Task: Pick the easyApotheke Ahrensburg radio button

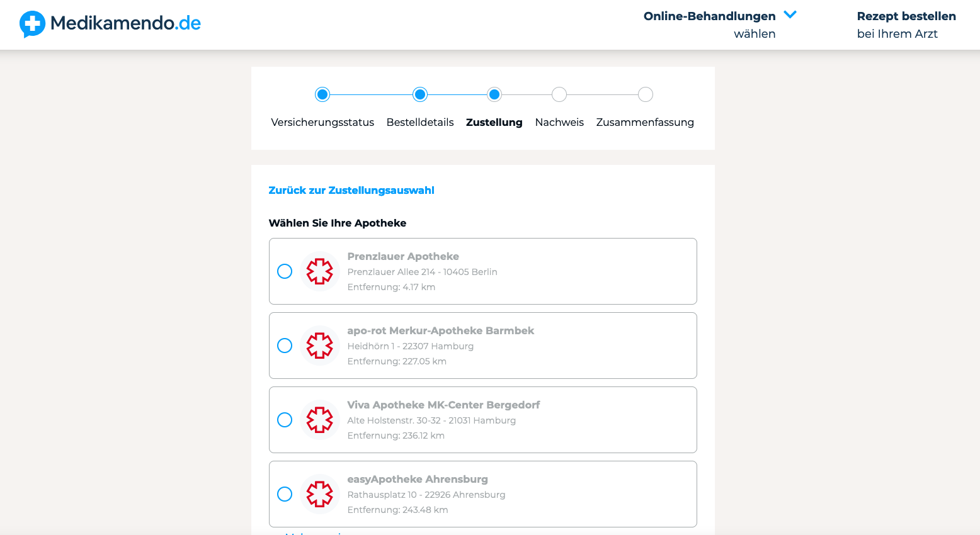Action: pyautogui.click(x=285, y=494)
